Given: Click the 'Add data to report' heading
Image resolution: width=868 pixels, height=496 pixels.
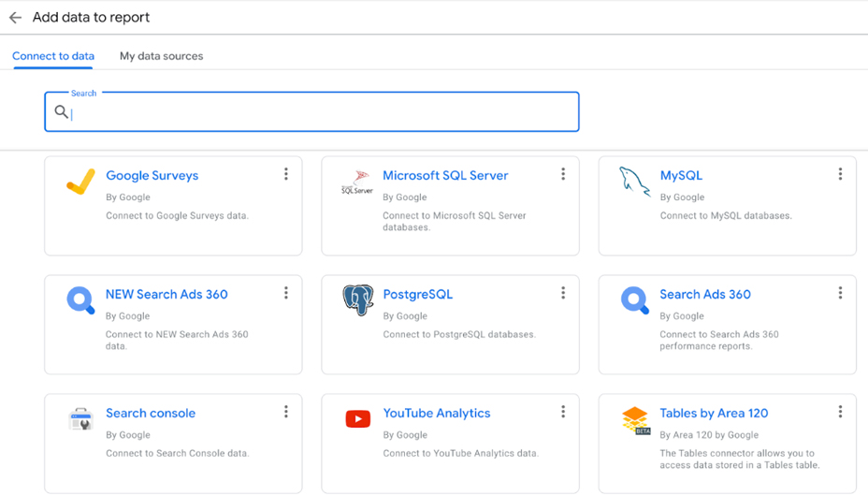Looking at the screenshot, I should pyautogui.click(x=91, y=17).
